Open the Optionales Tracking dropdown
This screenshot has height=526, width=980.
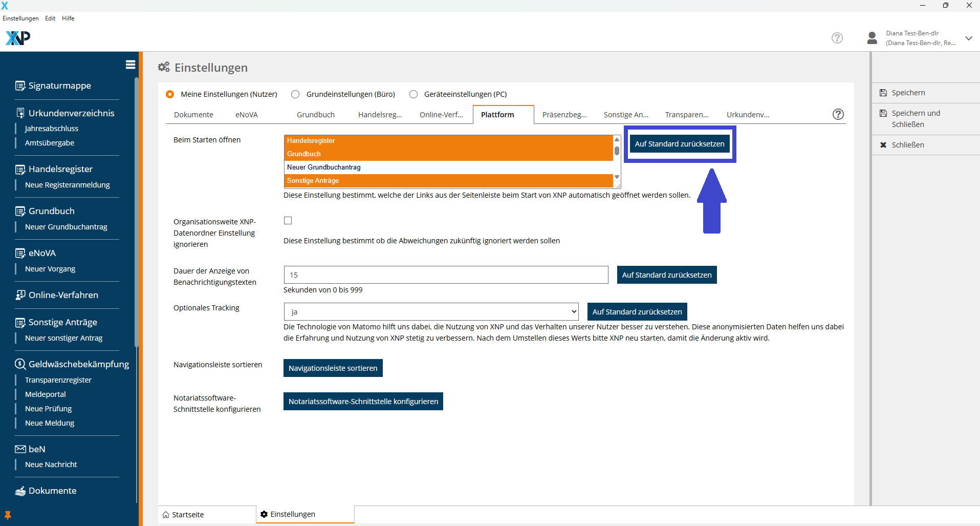click(x=431, y=311)
